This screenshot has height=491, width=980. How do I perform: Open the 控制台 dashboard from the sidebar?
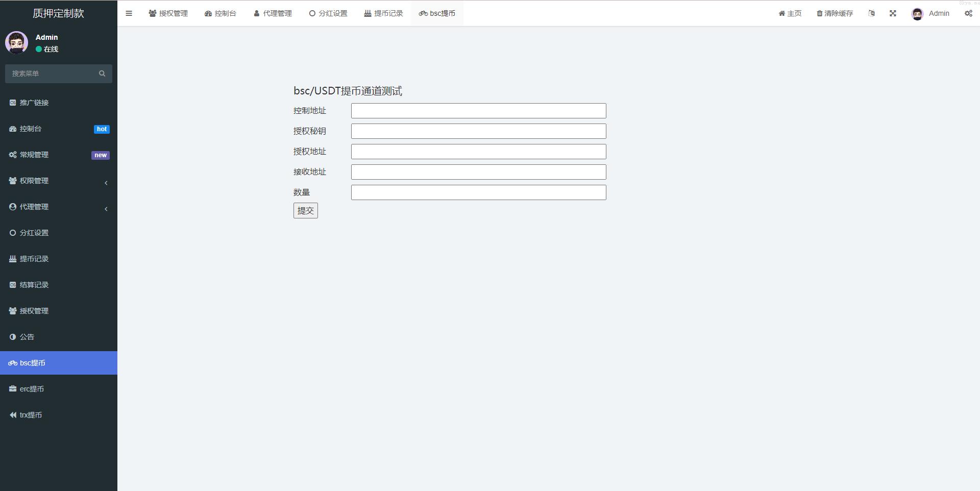click(31, 129)
